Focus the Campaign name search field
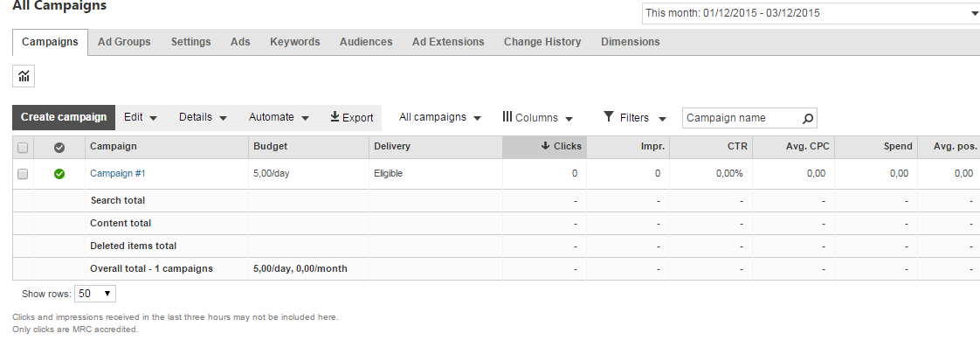The width and height of the screenshot is (980, 354). click(742, 118)
